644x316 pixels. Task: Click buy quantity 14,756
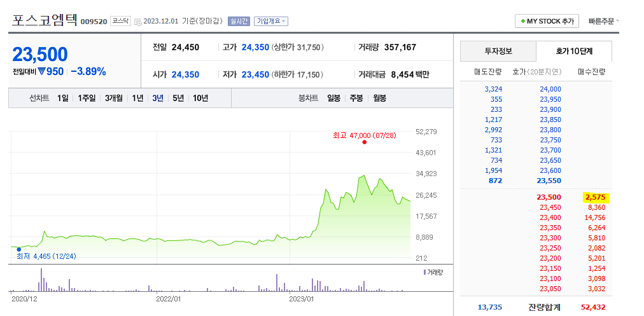point(595,217)
